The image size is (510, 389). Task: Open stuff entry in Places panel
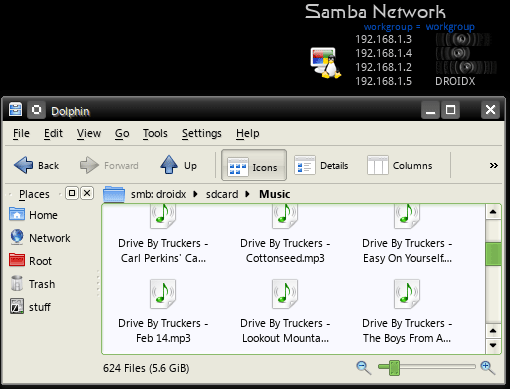pyautogui.click(x=30, y=307)
